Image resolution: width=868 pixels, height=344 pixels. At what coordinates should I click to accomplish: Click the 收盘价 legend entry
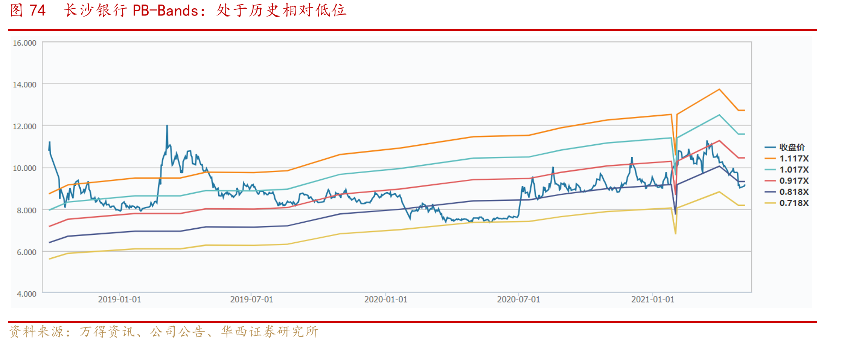[x=784, y=147]
